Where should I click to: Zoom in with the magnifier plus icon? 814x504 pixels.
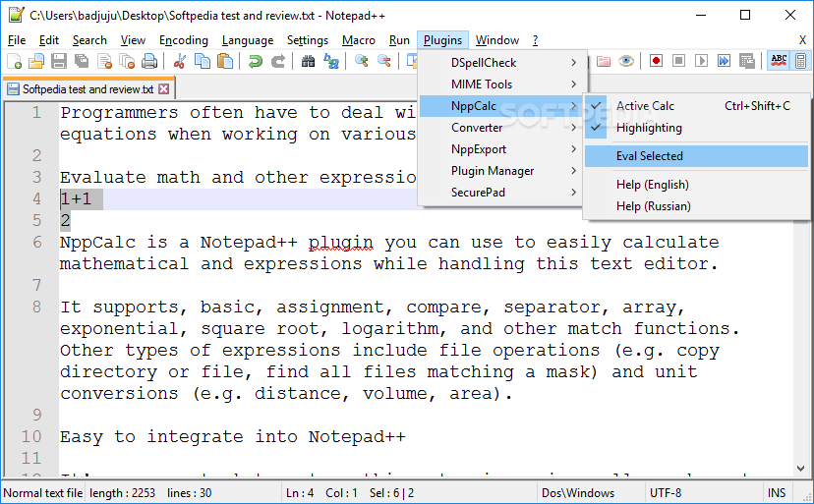pos(362,61)
